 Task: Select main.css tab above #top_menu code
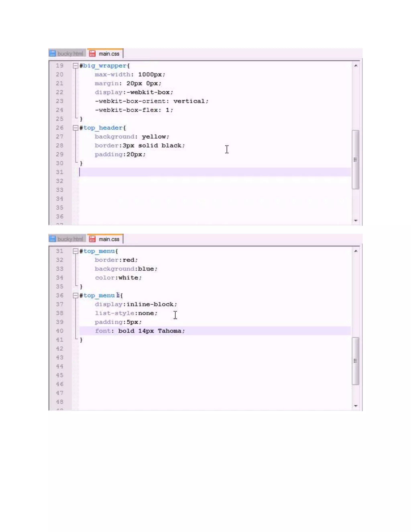point(105,239)
